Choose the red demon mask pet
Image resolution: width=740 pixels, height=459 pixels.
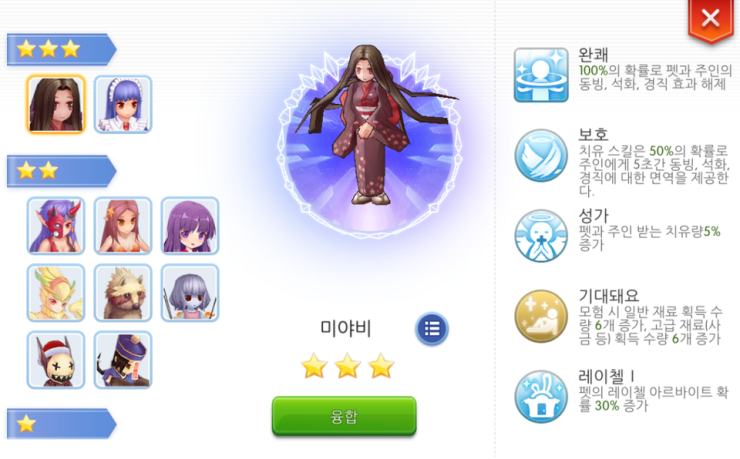pyautogui.click(x=56, y=226)
